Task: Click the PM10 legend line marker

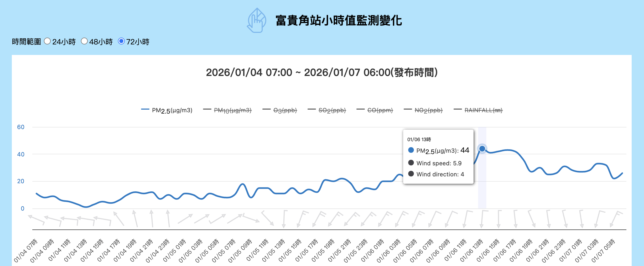Action: (207, 109)
